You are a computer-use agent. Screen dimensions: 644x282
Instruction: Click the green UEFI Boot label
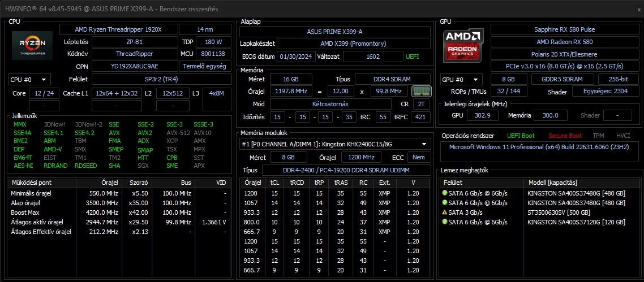coord(521,136)
